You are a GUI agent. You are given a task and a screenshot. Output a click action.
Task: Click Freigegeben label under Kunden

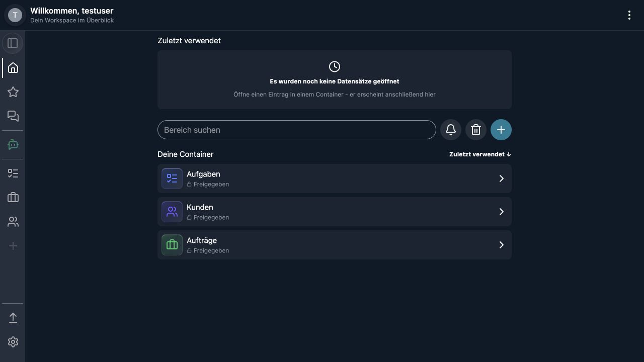pos(211,218)
